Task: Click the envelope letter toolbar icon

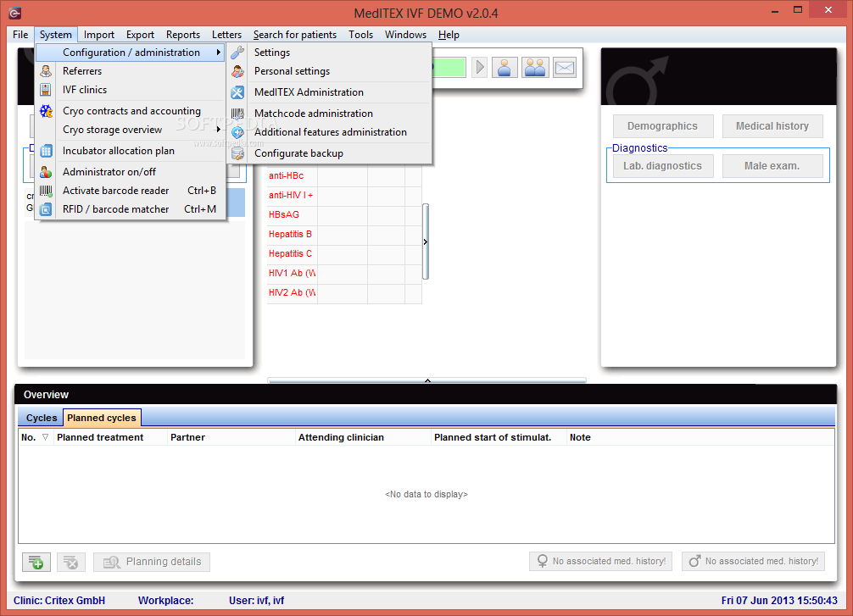Action: [565, 68]
